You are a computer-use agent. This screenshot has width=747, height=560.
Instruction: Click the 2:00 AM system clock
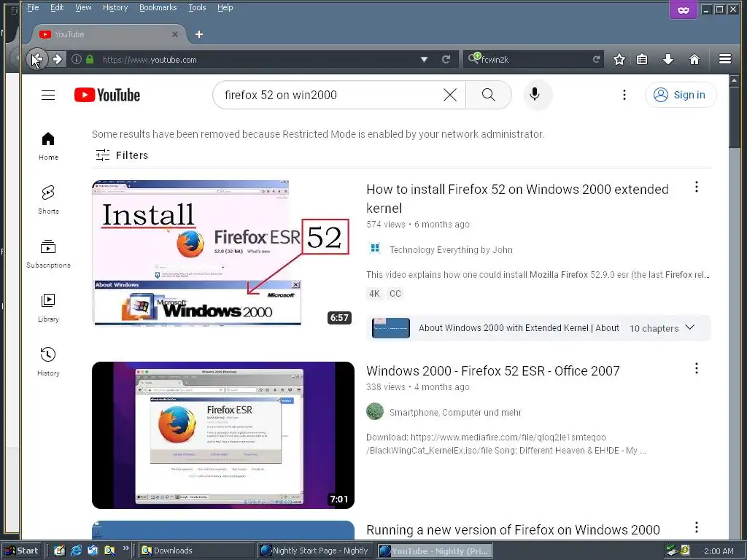tap(719, 551)
